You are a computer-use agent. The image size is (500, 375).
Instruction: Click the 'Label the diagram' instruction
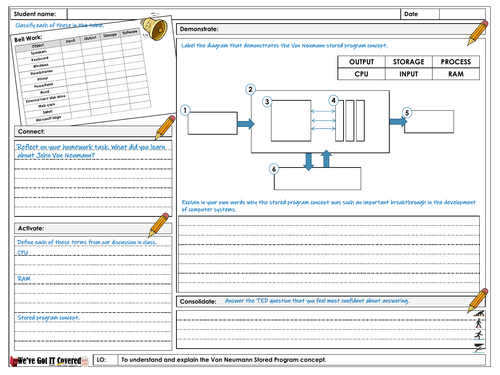click(x=284, y=45)
